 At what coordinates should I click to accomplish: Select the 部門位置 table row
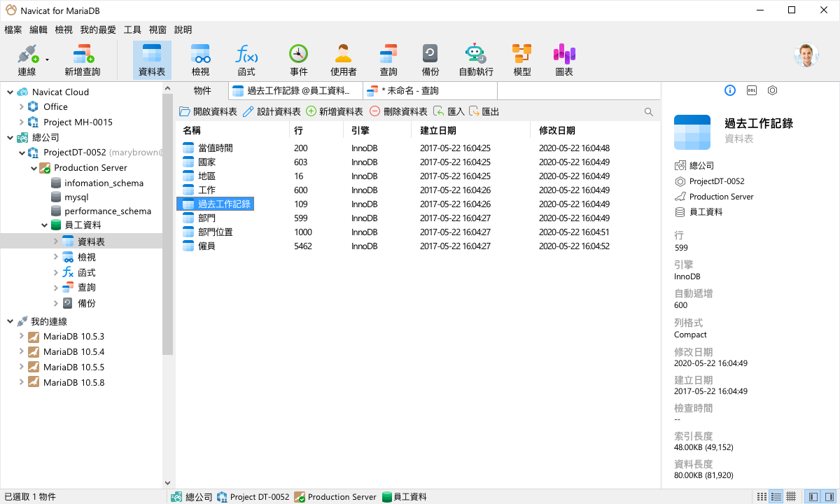click(416, 232)
